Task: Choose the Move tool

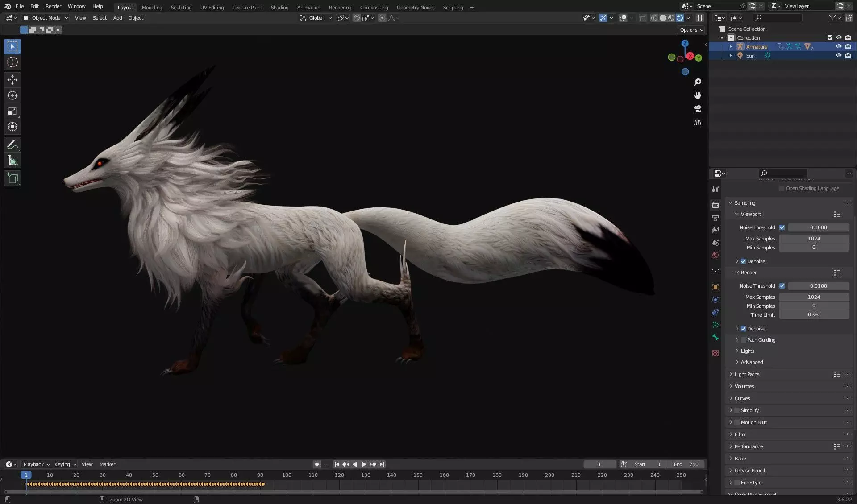Action: (12, 80)
